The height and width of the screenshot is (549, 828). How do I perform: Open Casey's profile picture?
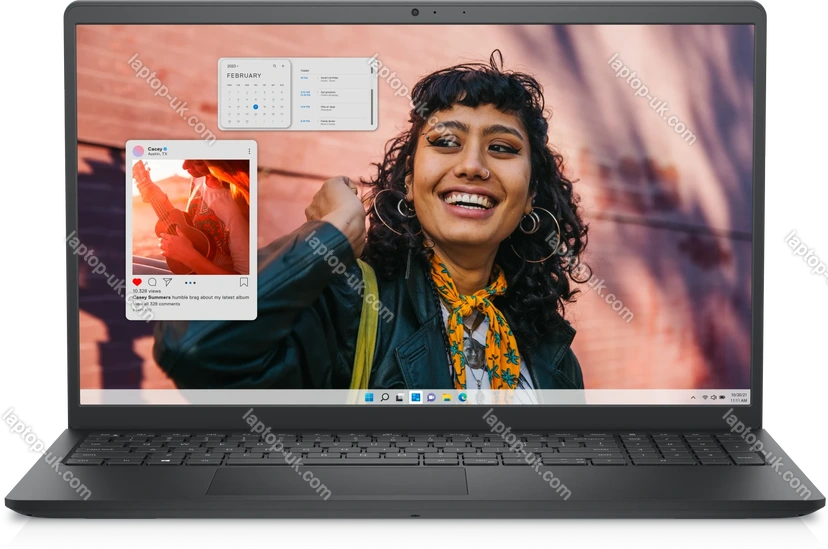click(138, 151)
